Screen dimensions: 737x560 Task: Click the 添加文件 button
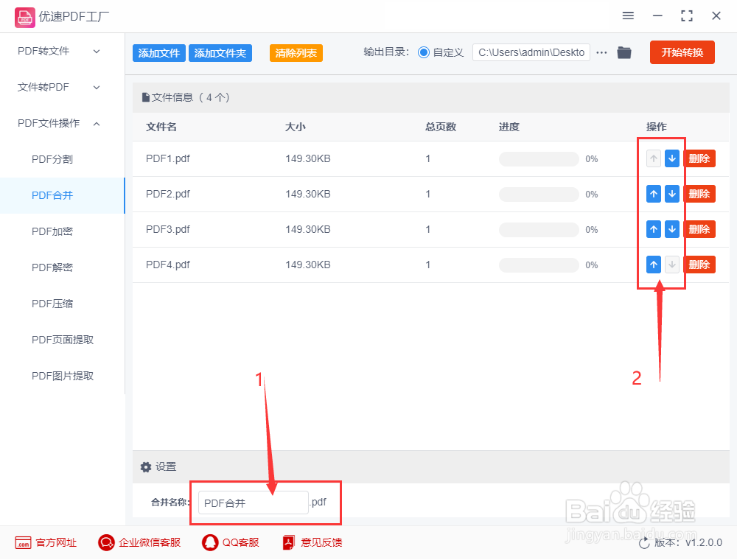[x=159, y=53]
